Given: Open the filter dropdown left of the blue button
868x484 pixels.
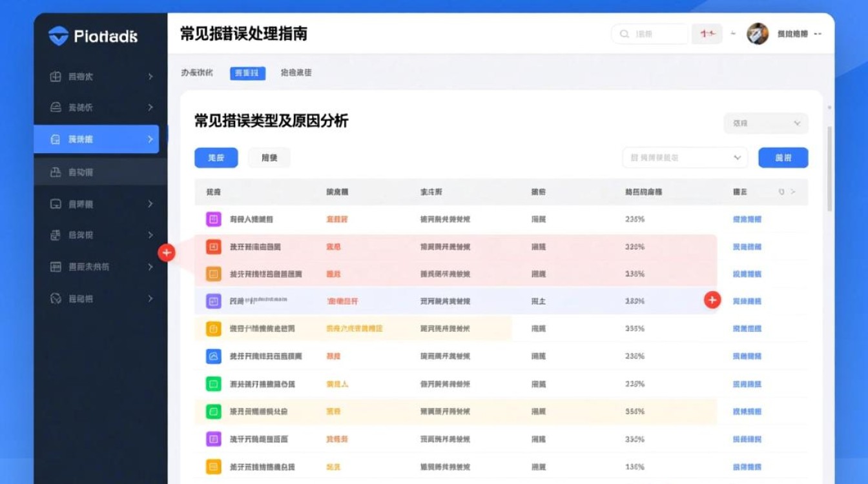Looking at the screenshot, I should coord(685,157).
